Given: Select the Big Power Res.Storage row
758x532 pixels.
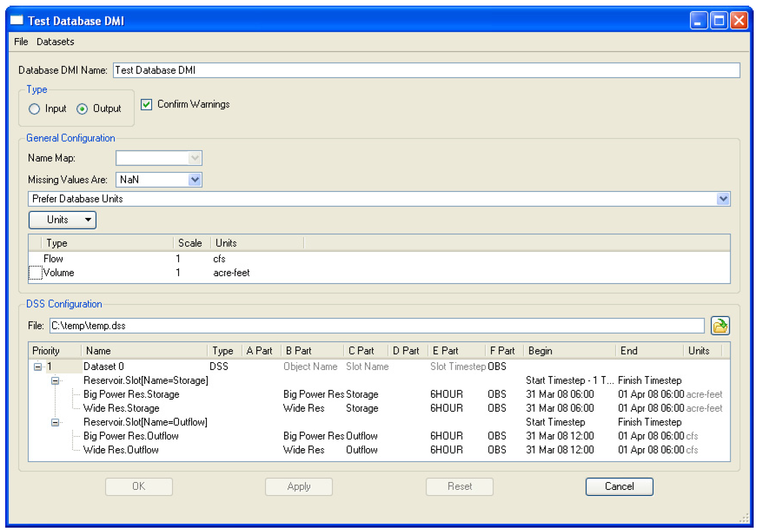Looking at the screenshot, I should point(131,394).
